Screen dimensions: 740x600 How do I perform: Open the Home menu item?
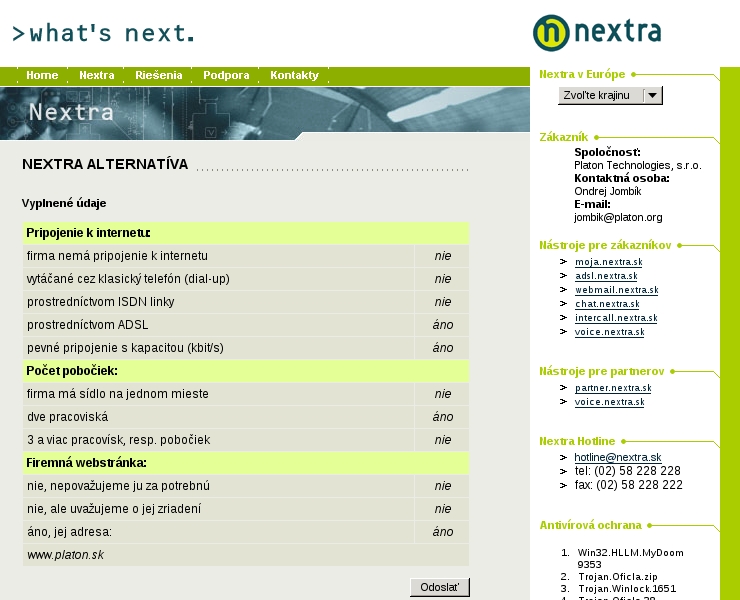[42, 76]
